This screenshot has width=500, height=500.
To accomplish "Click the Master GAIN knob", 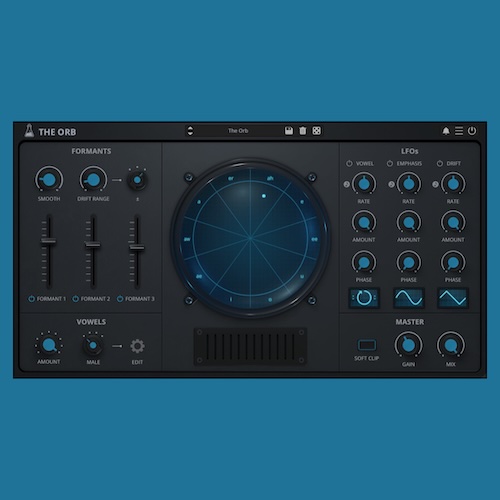I will click(x=409, y=345).
